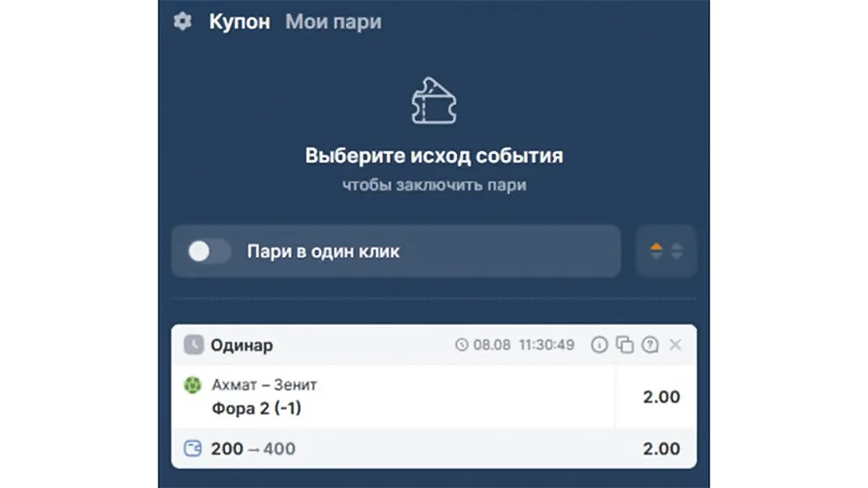Click the wallet icon beside 200
Image resolution: width=868 pixels, height=488 pixels.
point(193,449)
